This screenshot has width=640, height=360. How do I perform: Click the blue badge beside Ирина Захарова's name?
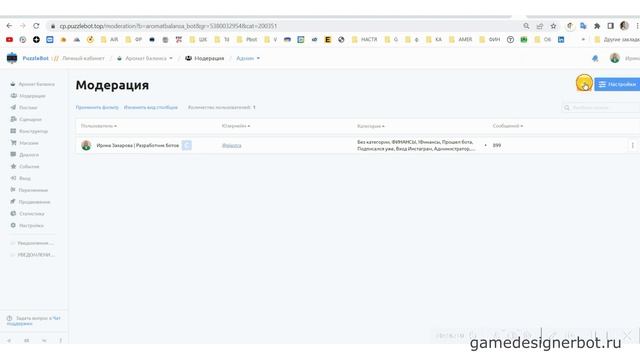(x=187, y=145)
